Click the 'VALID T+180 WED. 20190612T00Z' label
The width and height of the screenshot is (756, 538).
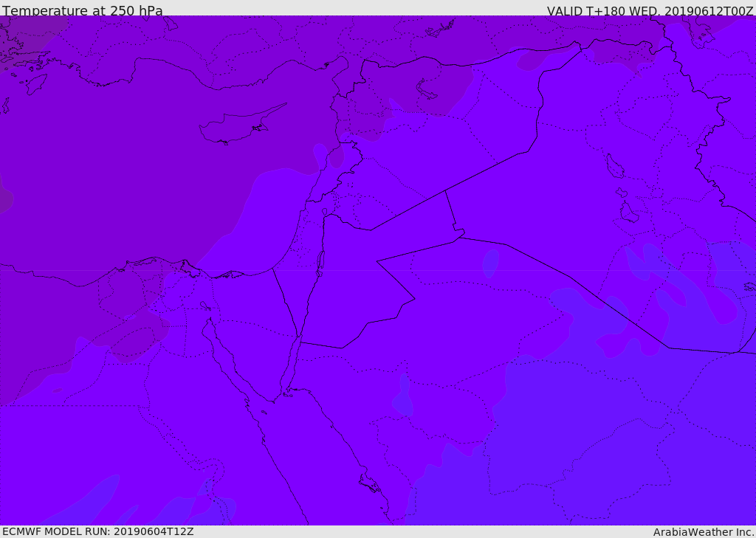[x=650, y=11]
